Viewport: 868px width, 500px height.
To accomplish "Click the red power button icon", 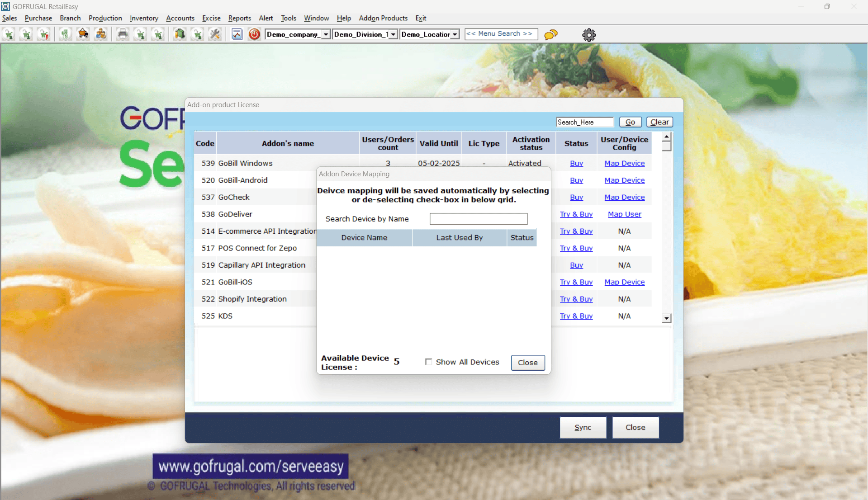I will pos(254,34).
